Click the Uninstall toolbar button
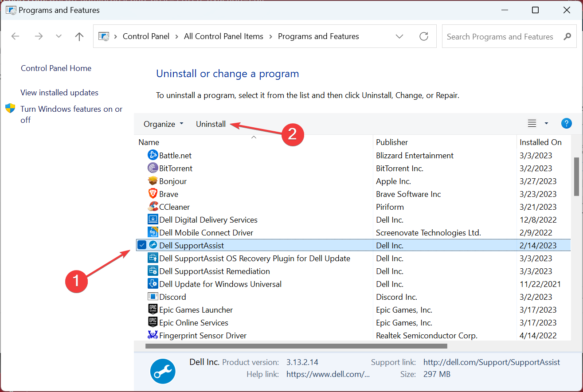The width and height of the screenshot is (583, 392). [211, 124]
